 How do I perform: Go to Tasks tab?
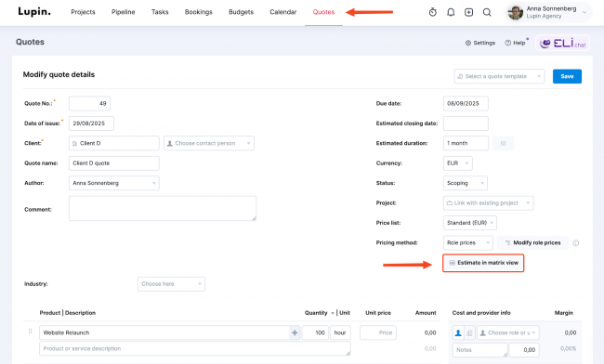click(x=160, y=12)
